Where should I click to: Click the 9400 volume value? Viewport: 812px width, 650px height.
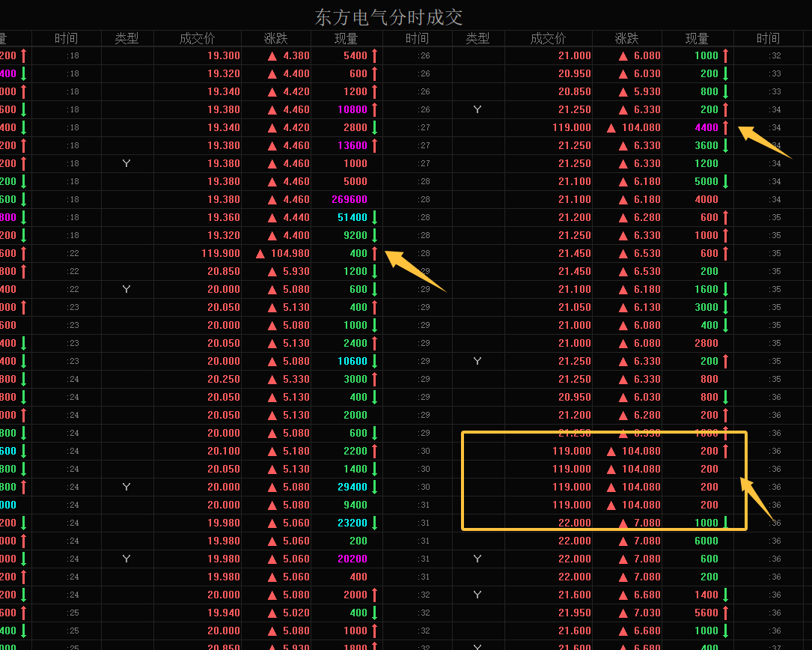[x=355, y=505]
